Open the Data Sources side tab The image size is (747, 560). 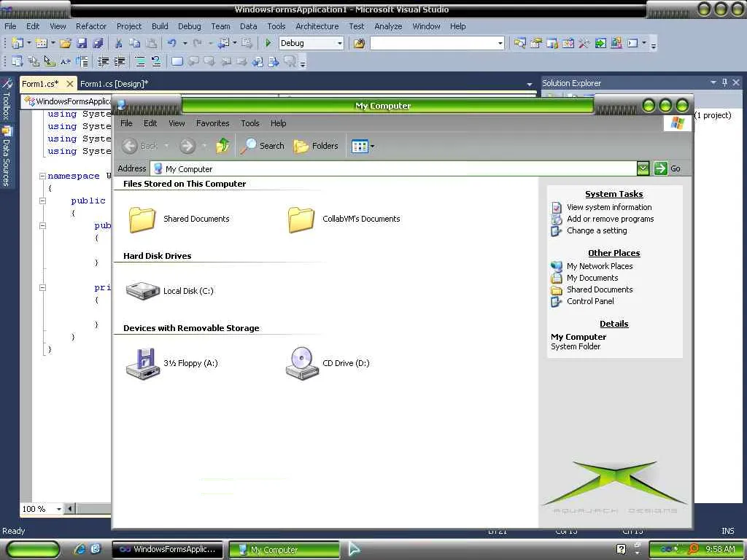6,156
